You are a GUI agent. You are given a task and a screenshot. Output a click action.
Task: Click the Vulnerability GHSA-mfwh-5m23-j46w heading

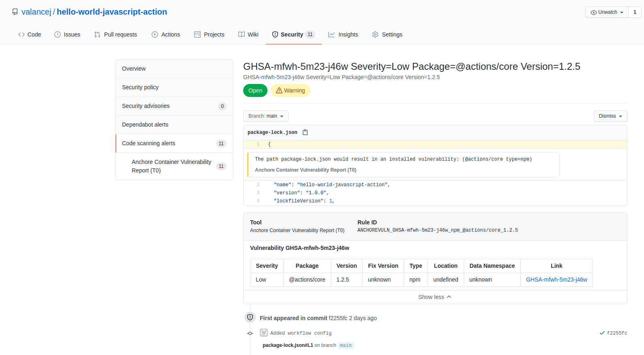pos(300,248)
